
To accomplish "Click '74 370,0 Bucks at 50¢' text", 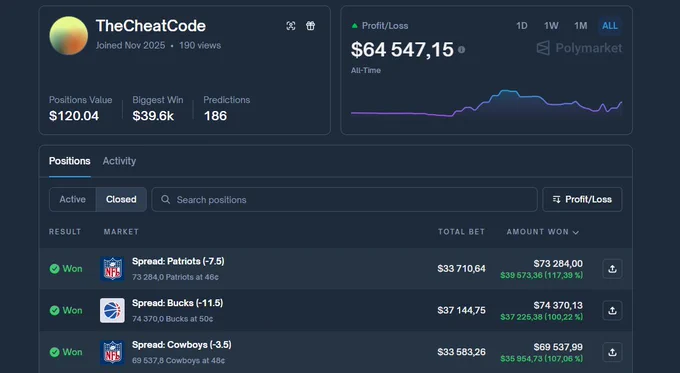I will [173, 319].
